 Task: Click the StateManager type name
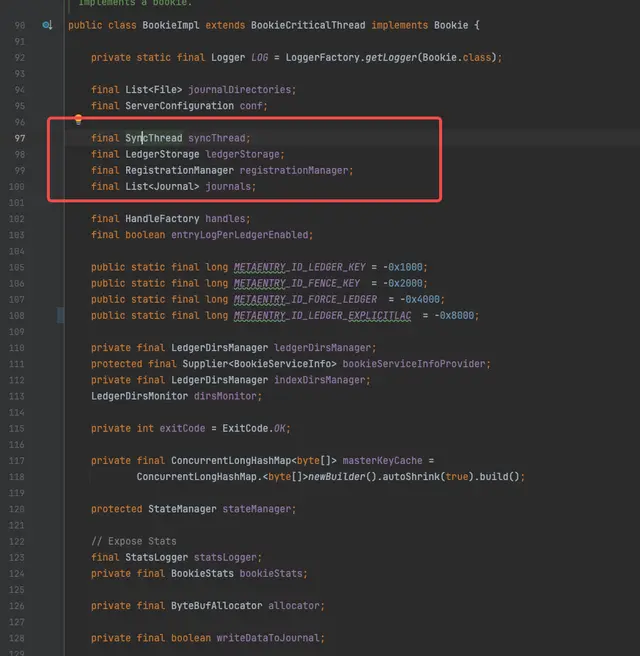pyautogui.click(x=181, y=509)
